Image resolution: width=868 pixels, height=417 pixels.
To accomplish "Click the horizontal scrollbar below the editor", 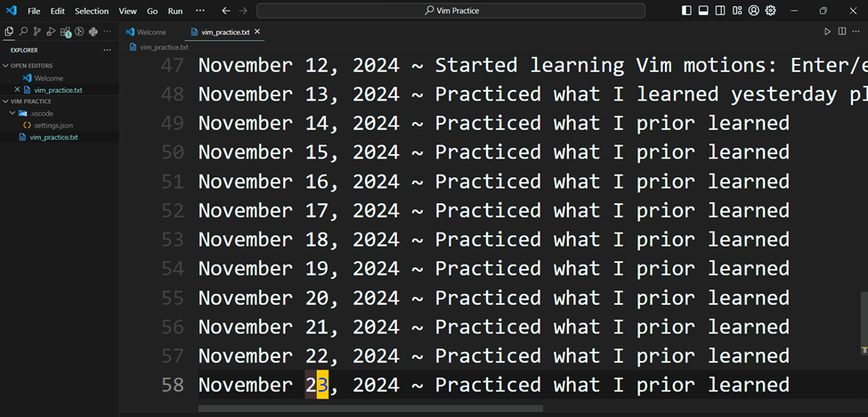I will click(x=370, y=409).
